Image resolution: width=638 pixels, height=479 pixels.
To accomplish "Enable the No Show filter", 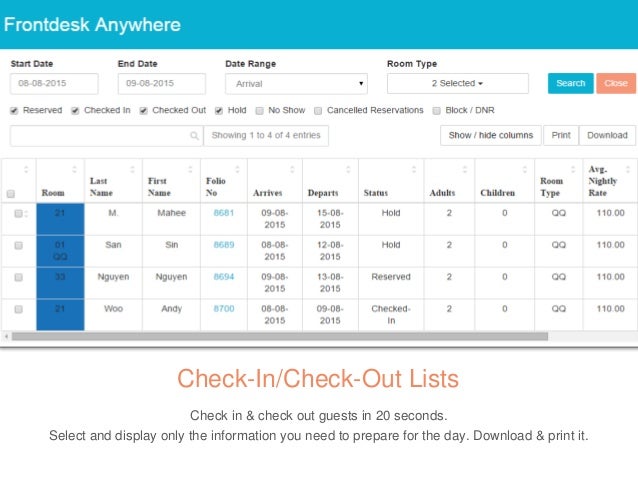I will (x=259, y=111).
